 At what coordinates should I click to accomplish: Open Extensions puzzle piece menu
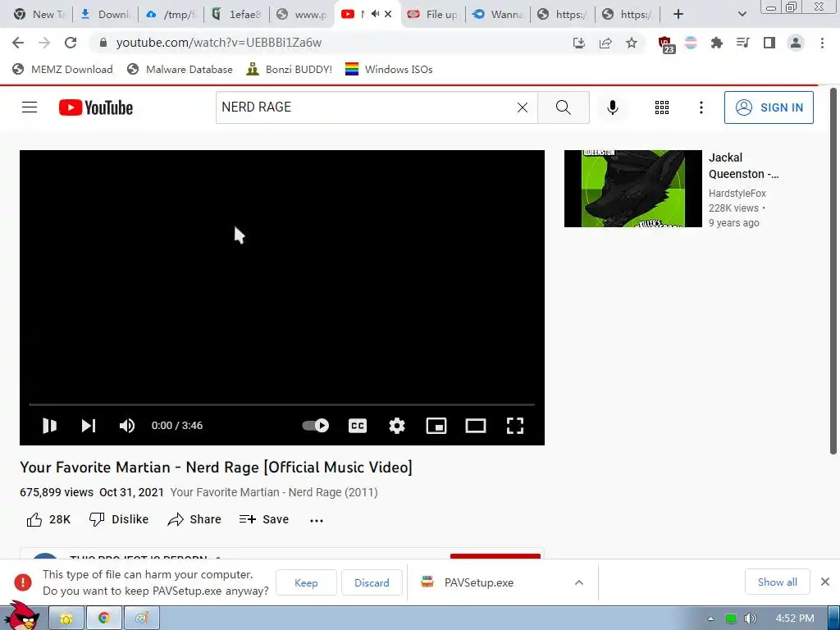(x=717, y=43)
